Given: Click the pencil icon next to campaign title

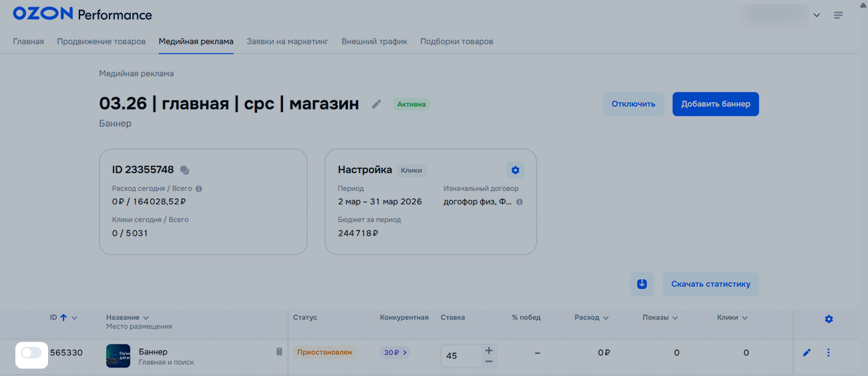Looking at the screenshot, I should [377, 104].
